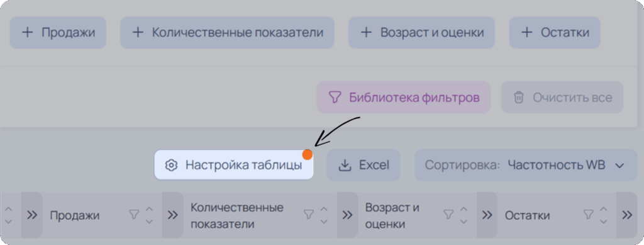Click the filter icon in Количественные показатели column

pyautogui.click(x=308, y=214)
